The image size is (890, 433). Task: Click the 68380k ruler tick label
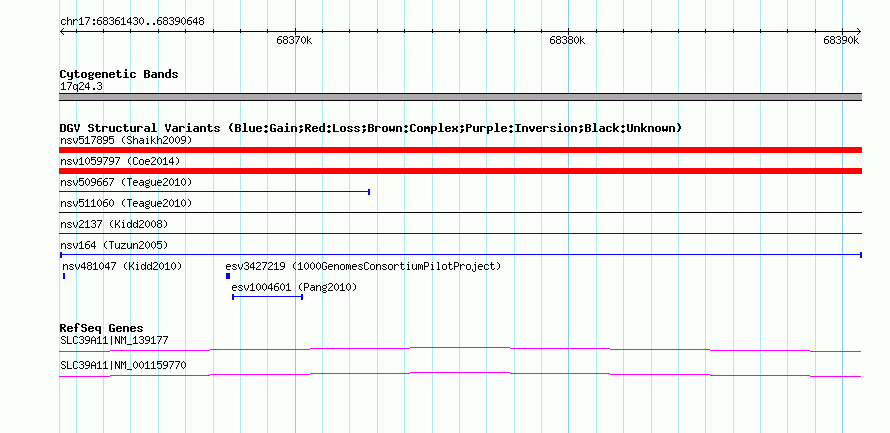(x=568, y=40)
